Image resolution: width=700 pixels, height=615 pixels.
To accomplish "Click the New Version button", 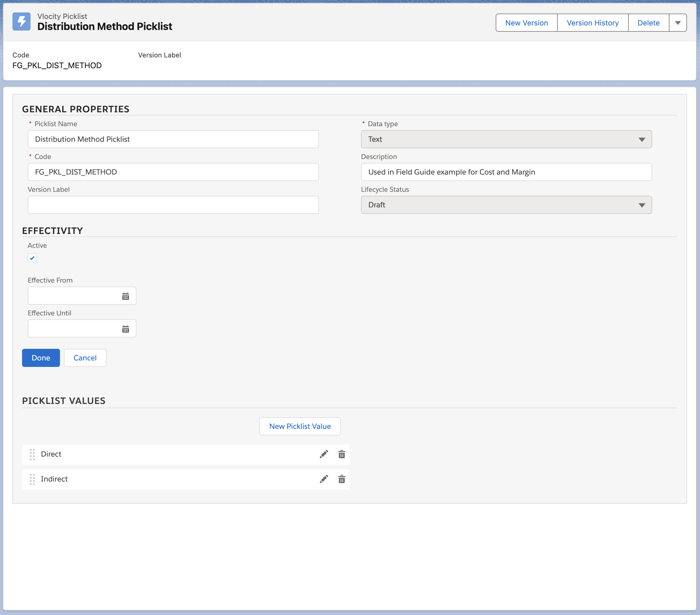I will 526,23.
